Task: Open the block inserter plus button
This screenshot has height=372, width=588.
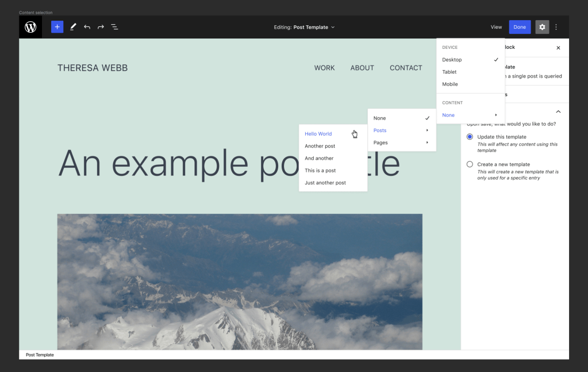Action: (57, 27)
